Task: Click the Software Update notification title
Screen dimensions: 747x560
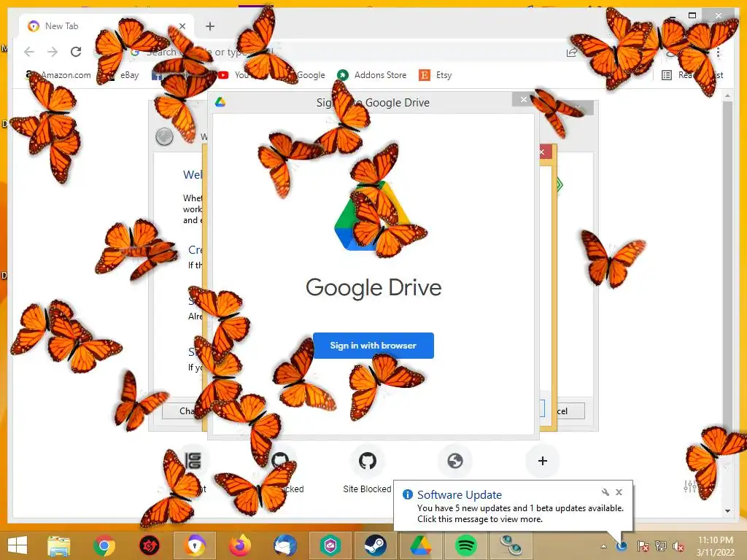Action: tap(460, 495)
